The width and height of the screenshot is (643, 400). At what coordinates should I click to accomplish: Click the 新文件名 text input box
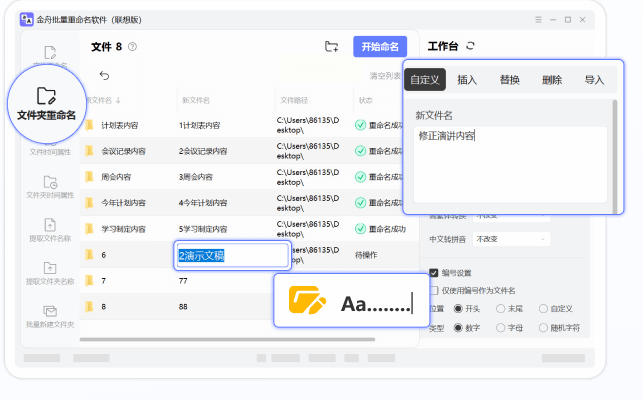pos(510,160)
